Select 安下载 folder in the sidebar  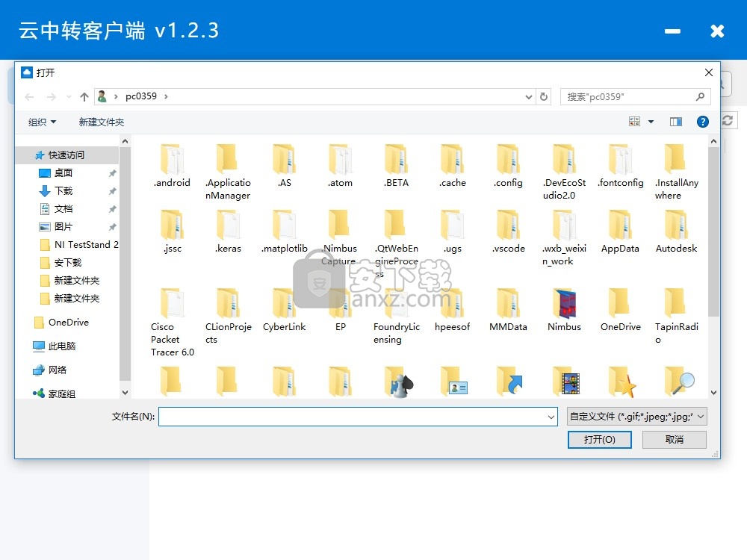[x=68, y=263]
